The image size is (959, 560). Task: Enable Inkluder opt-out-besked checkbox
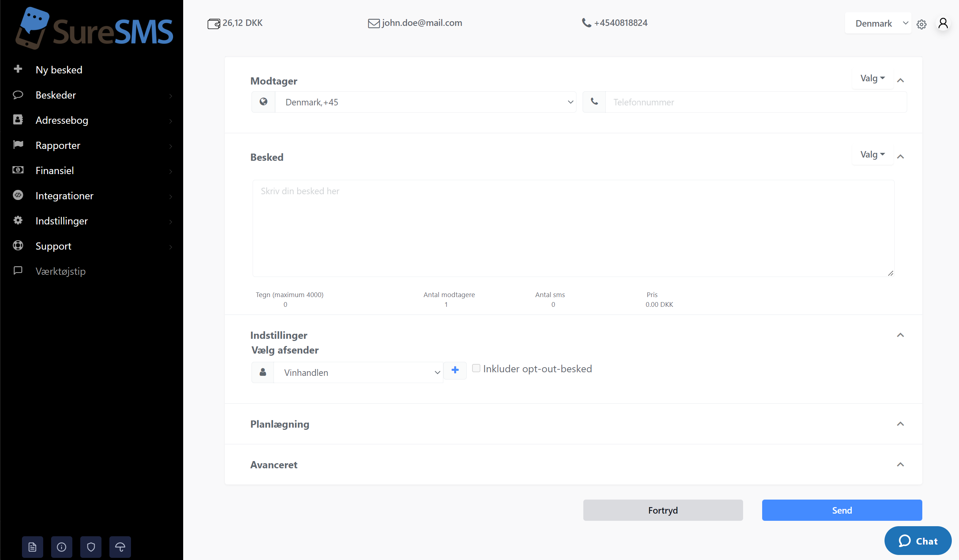click(x=476, y=368)
